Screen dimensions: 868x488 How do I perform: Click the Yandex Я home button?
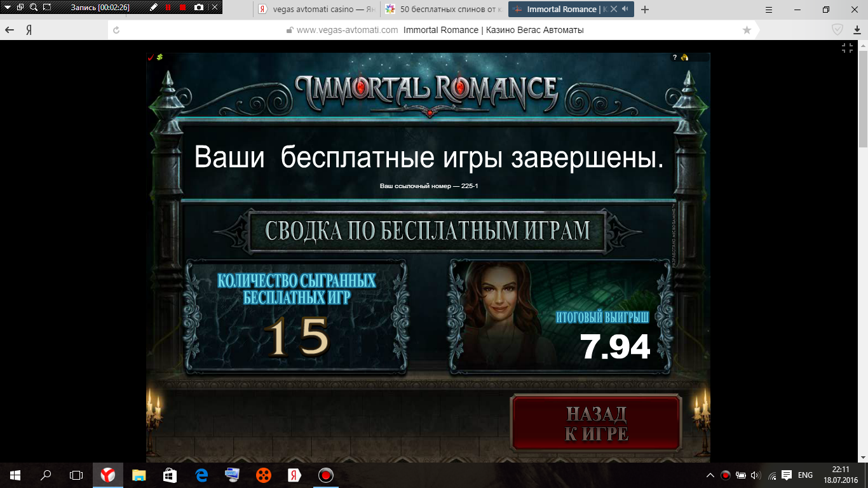29,30
